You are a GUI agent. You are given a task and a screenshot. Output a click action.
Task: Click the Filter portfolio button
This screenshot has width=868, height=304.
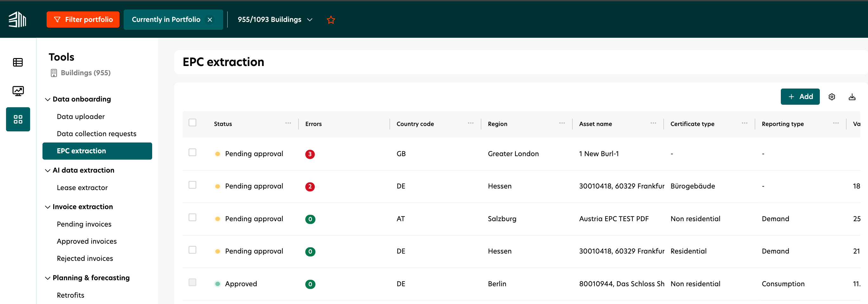83,20
